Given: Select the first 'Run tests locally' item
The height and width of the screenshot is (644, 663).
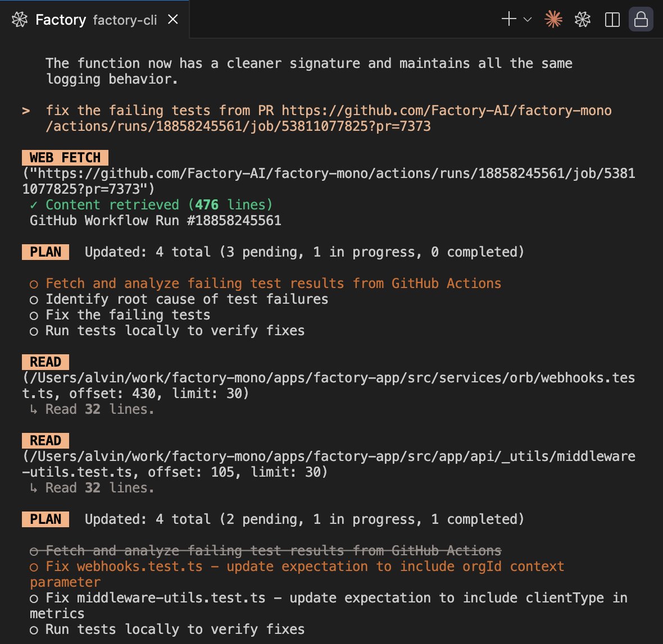Looking at the screenshot, I should 167,331.
